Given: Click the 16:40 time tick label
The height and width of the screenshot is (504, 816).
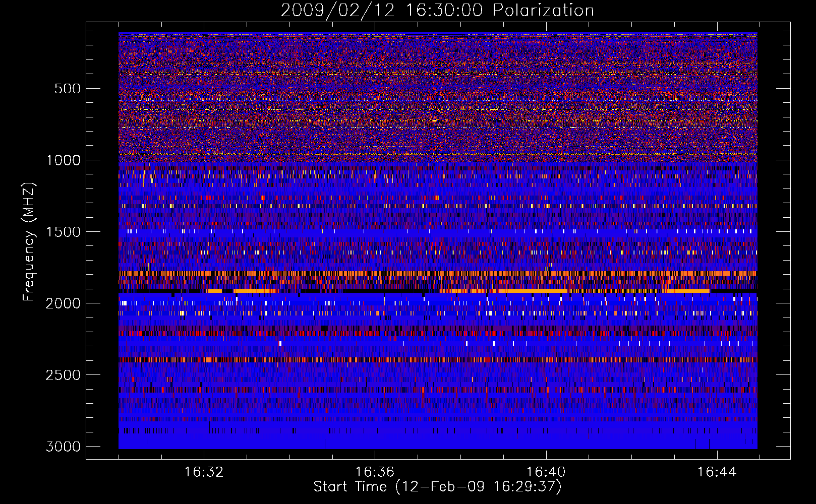Looking at the screenshot, I should coord(546,472).
